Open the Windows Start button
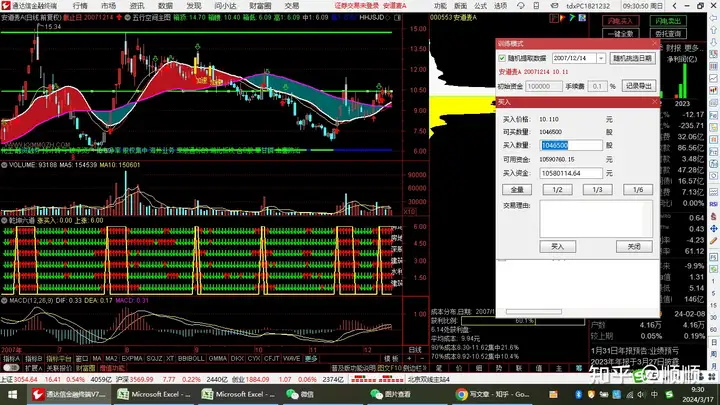 pos(12,394)
